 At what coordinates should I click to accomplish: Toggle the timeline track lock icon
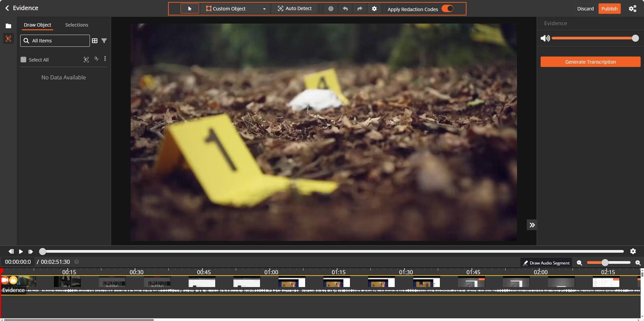(13, 280)
